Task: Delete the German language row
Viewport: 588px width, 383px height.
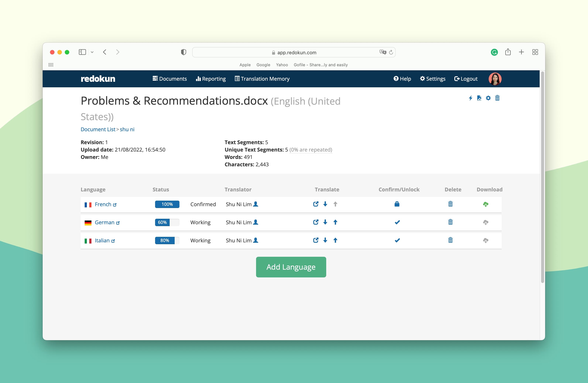Action: coord(450,222)
